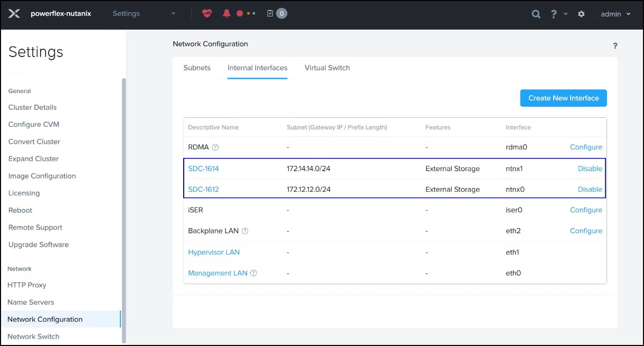
Task: Click Create New Interface button
Action: click(563, 98)
